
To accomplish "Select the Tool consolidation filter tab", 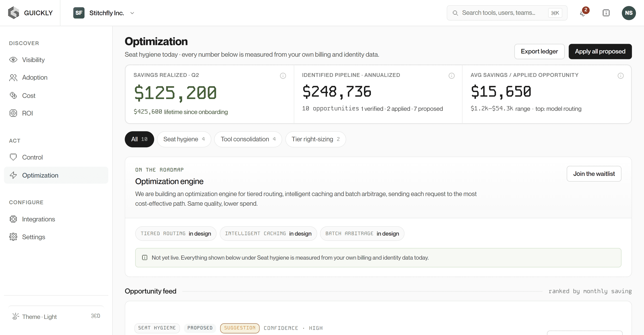I will (248, 139).
